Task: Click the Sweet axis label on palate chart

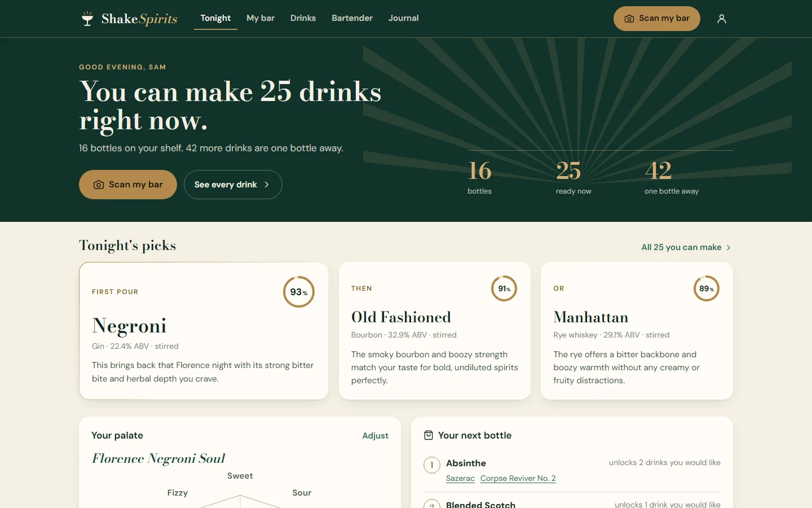Action: click(x=240, y=476)
